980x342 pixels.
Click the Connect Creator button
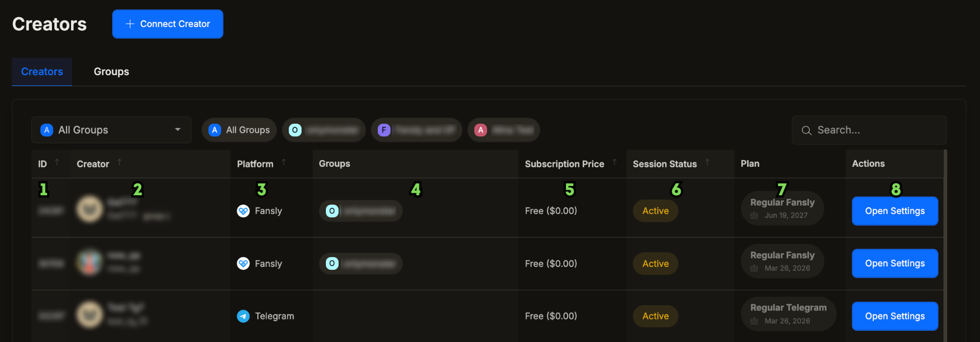(x=168, y=24)
